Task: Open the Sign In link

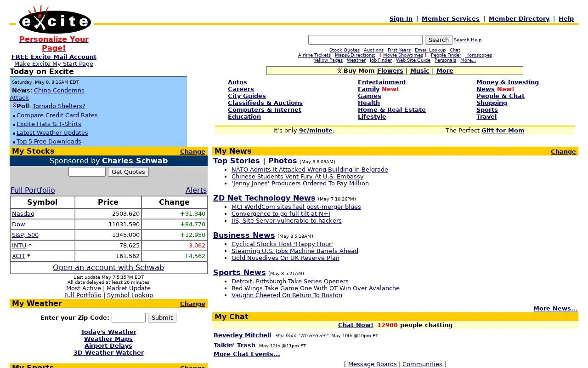Action: click(x=401, y=19)
